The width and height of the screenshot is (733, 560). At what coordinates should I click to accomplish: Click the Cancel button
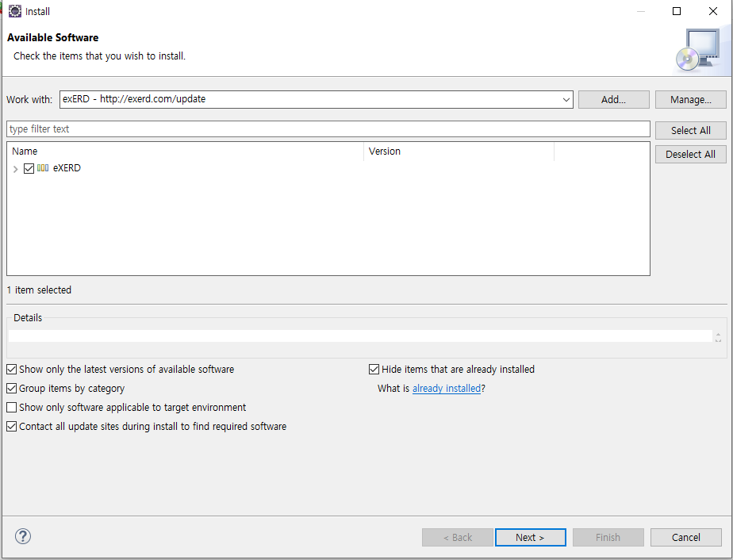point(685,538)
